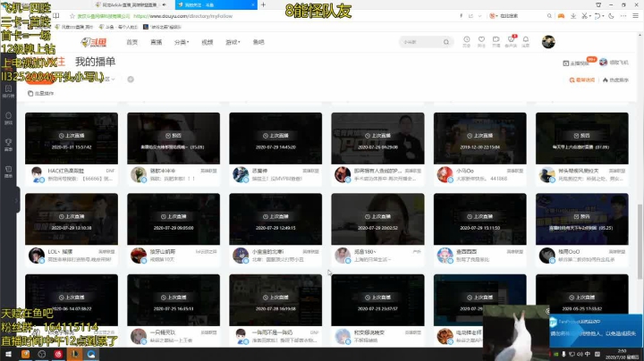Open thumbnail dated 2019-12-30 22:15:04
This screenshot has height=361, width=644.
(479, 139)
